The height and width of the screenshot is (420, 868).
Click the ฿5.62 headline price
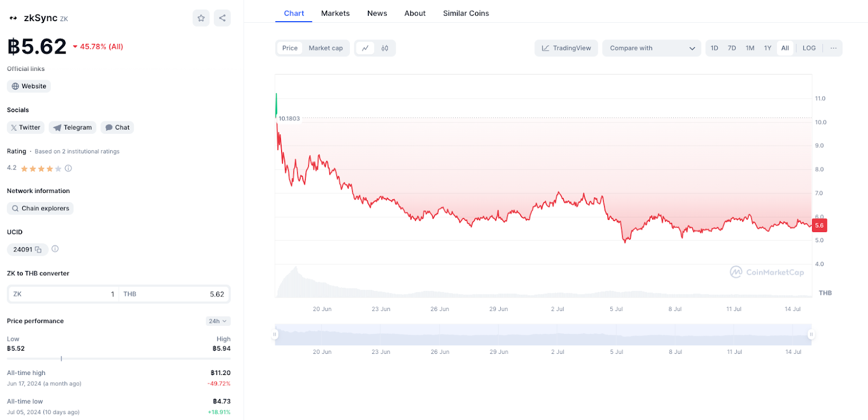click(37, 47)
